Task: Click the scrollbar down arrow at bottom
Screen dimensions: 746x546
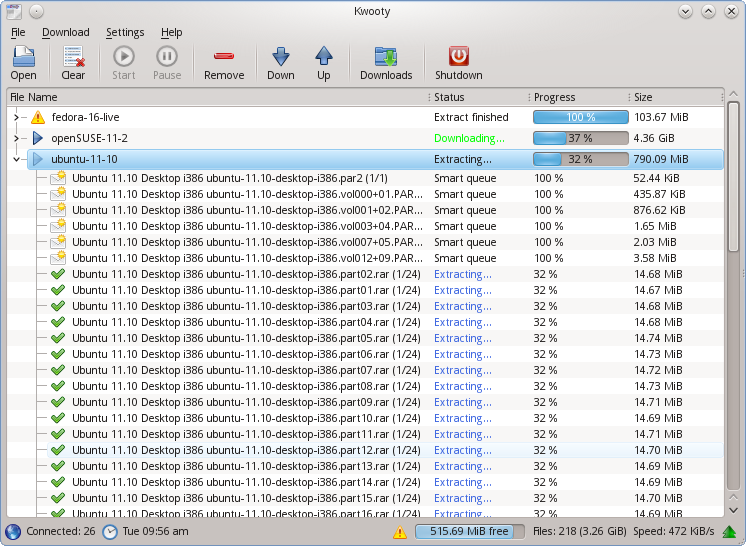Action: [734, 510]
